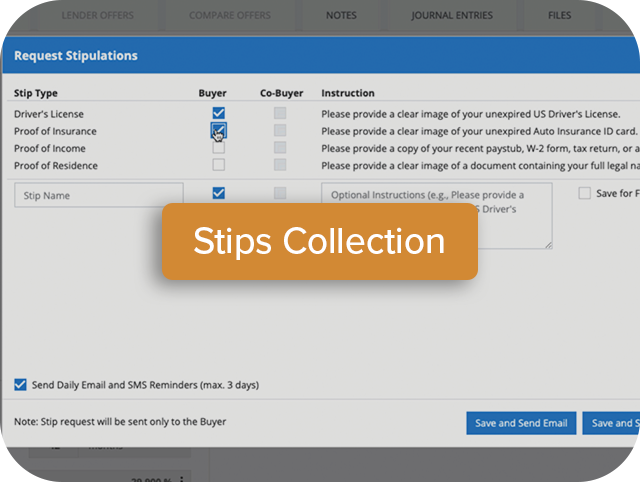Click the partially visible Save and Send button at right
This screenshot has width=640, height=482.
point(610,423)
